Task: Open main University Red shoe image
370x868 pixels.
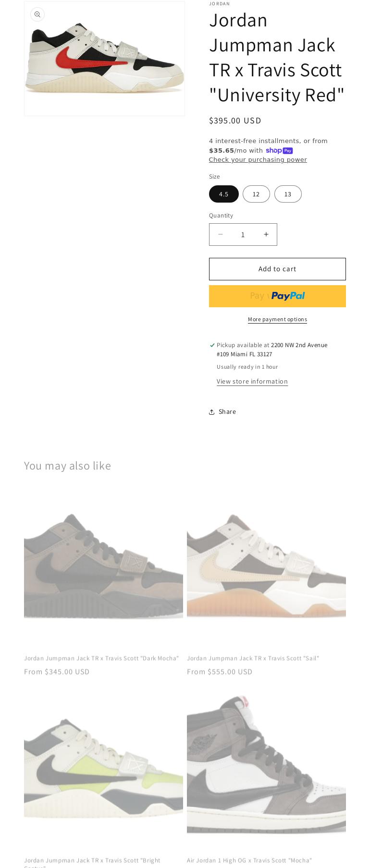Action: click(x=104, y=59)
